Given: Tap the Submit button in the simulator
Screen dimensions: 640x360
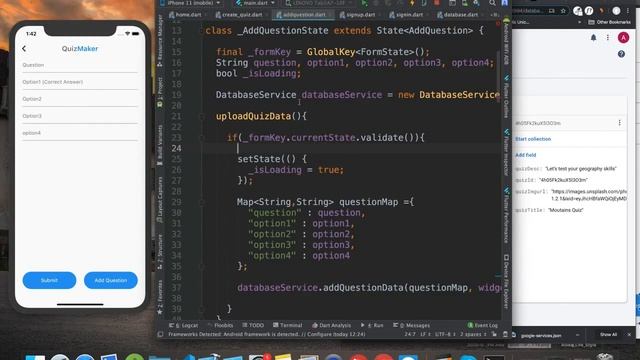Looking at the screenshot, I should (49, 280).
